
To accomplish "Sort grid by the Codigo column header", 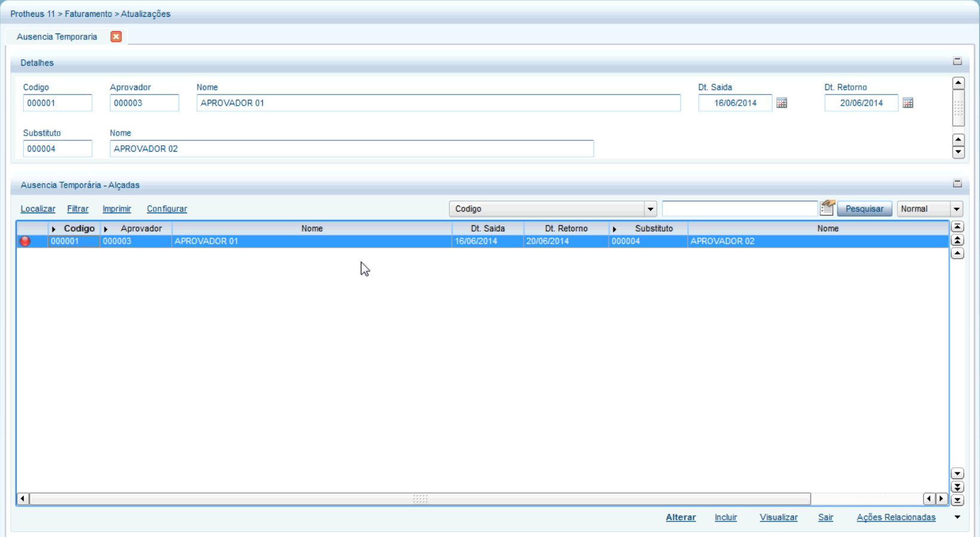I will (79, 228).
